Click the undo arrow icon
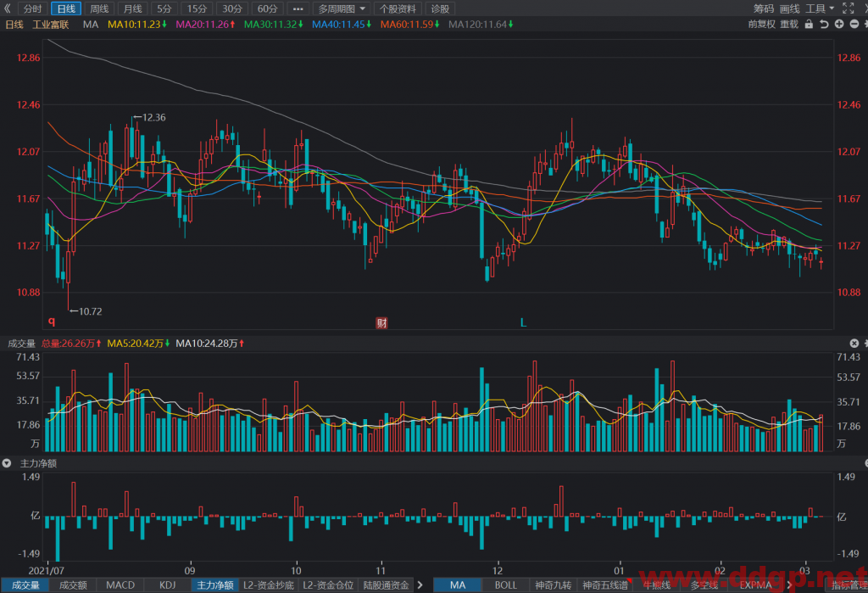 pyautogui.click(x=824, y=25)
